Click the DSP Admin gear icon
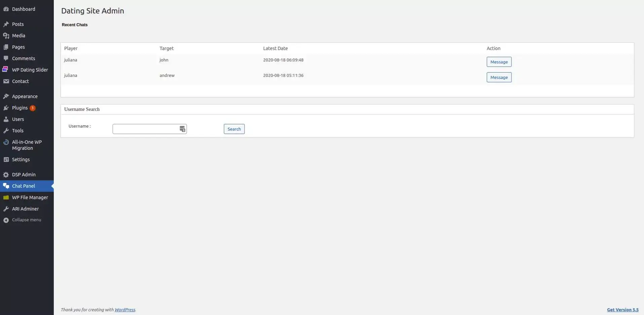 (6, 175)
